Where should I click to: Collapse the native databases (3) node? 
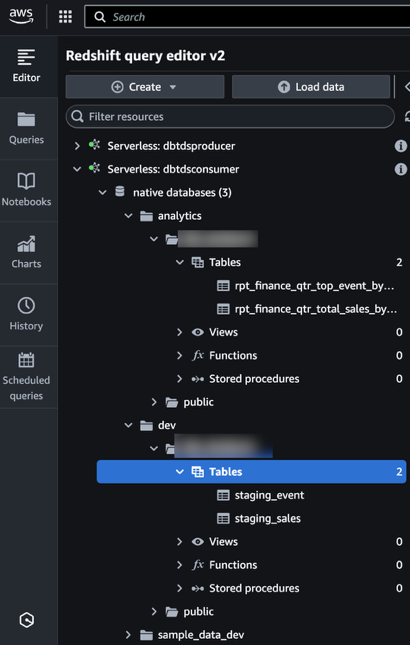click(x=102, y=192)
